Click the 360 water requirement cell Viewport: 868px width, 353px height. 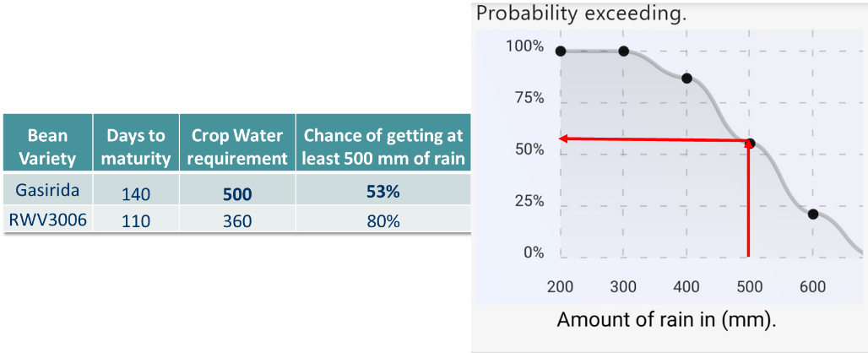coord(237,221)
